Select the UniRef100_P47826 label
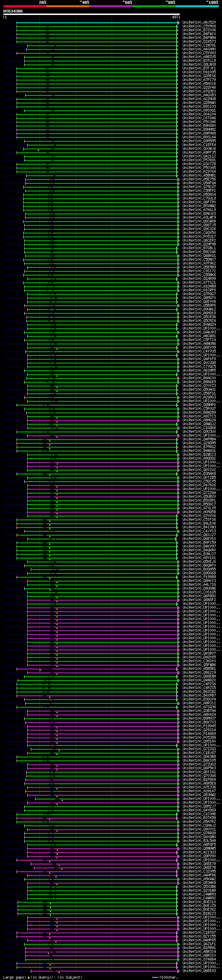222x980 pixels. pyautogui.click(x=199, y=485)
